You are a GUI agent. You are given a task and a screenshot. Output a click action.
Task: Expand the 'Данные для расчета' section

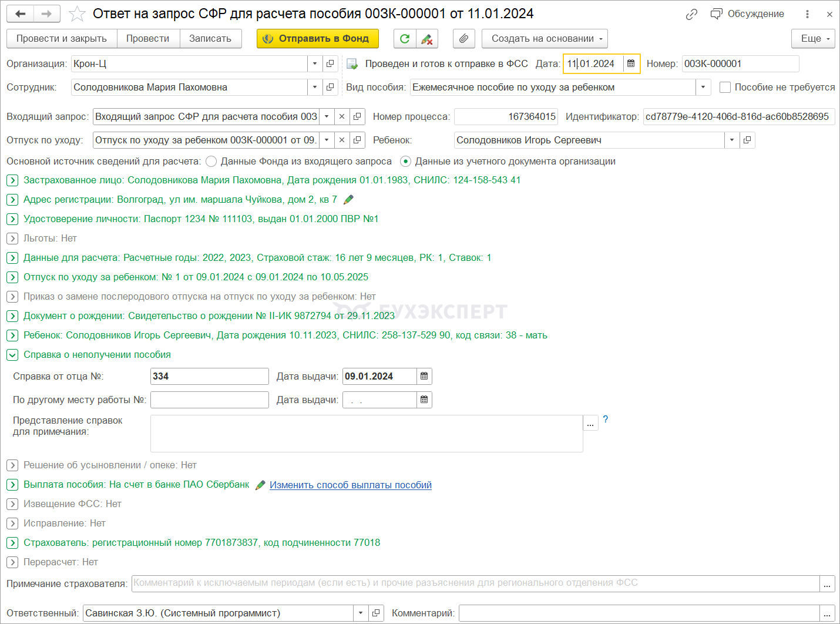tap(12, 258)
